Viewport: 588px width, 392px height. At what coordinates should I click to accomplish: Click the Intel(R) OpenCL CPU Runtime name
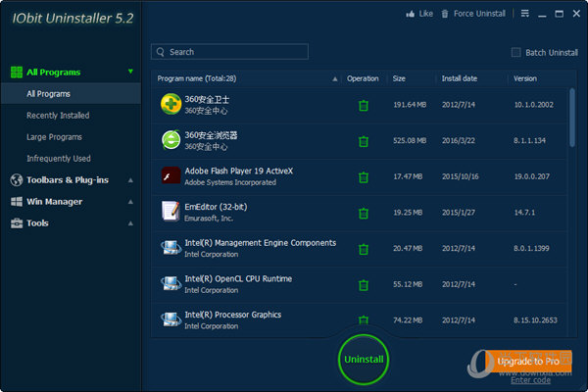(x=238, y=278)
